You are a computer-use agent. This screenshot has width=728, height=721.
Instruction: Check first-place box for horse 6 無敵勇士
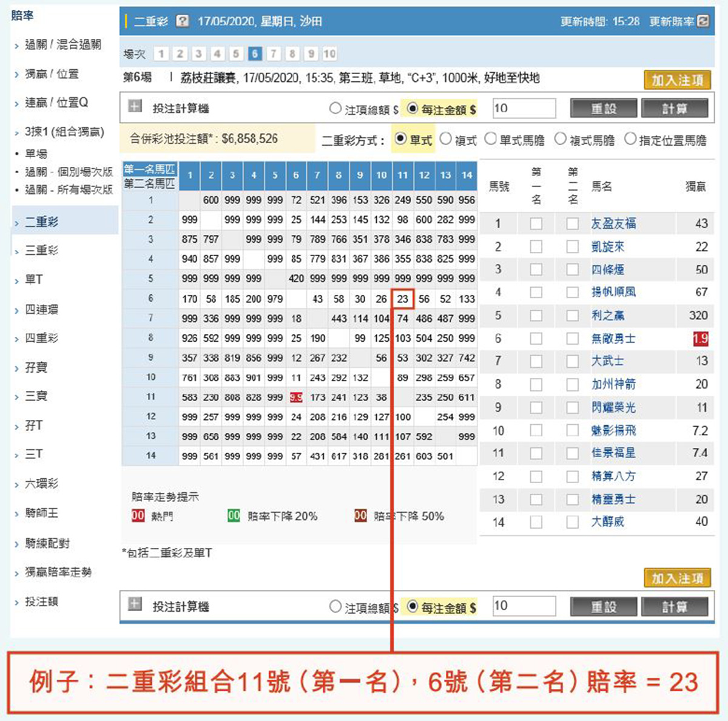click(536, 339)
